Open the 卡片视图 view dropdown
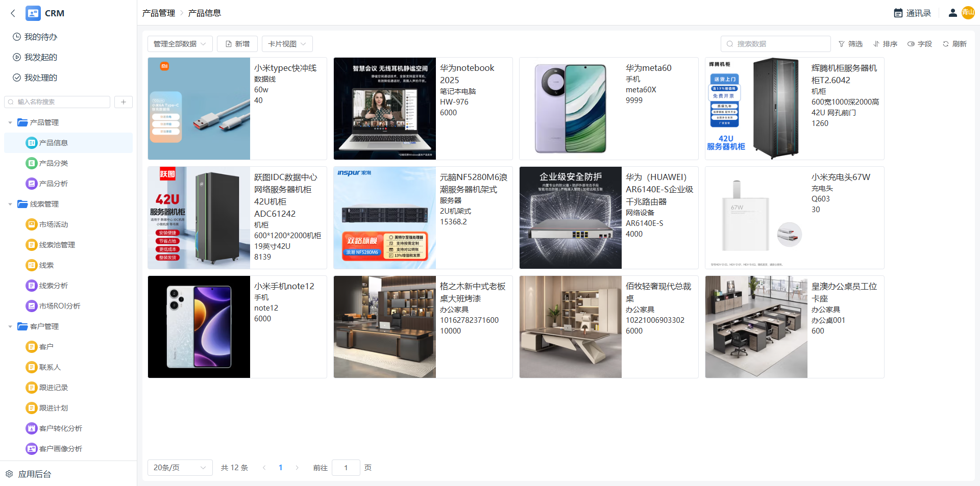980x486 pixels. pyautogui.click(x=287, y=44)
